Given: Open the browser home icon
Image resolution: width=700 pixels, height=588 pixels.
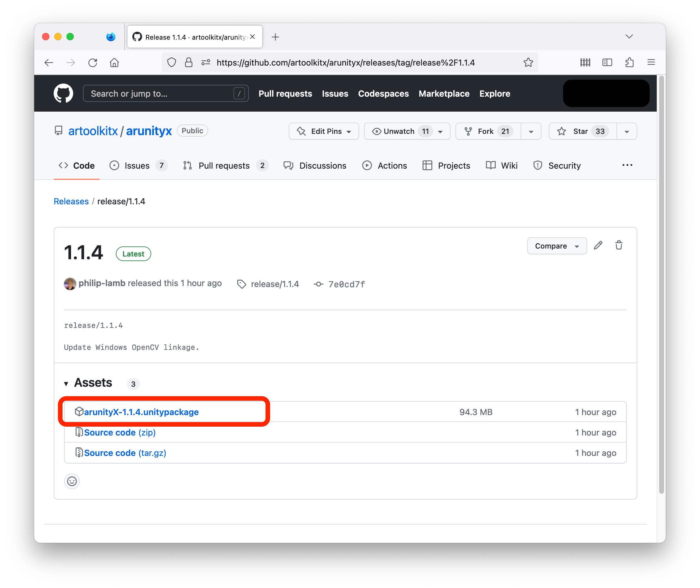Looking at the screenshot, I should pos(114,63).
